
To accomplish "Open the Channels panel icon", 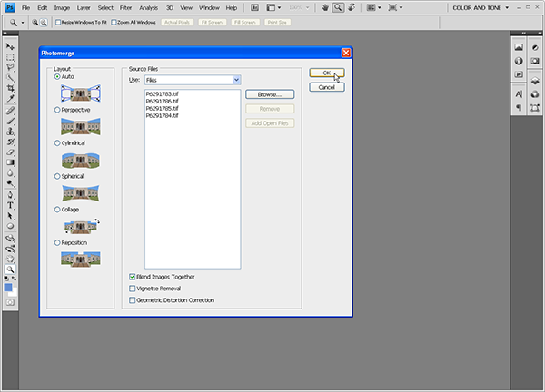I will point(535,94).
